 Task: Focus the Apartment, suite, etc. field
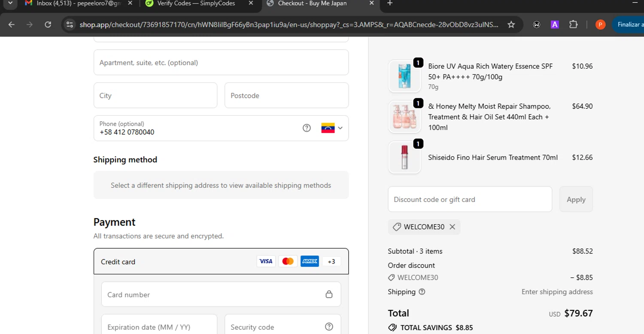(x=221, y=63)
